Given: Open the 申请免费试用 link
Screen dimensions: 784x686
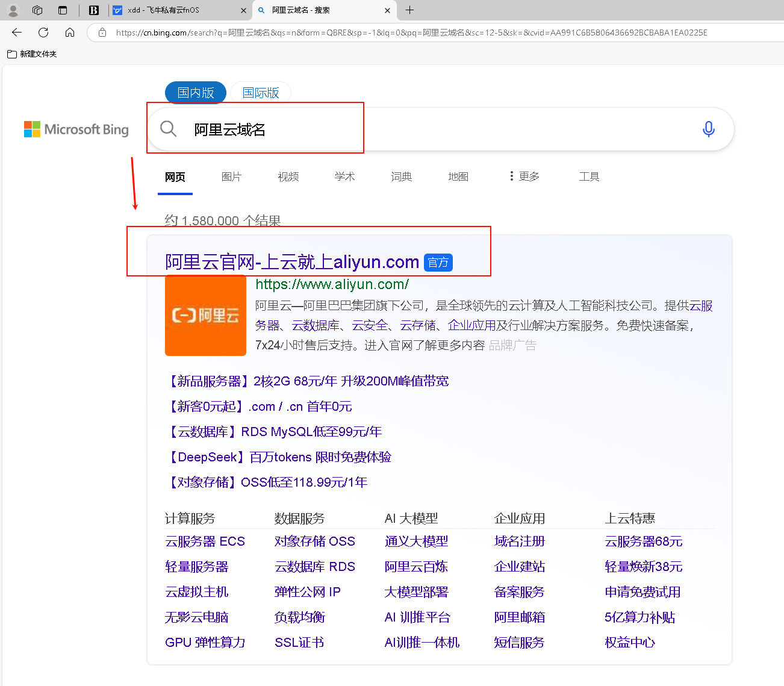Looking at the screenshot, I should click(642, 592).
